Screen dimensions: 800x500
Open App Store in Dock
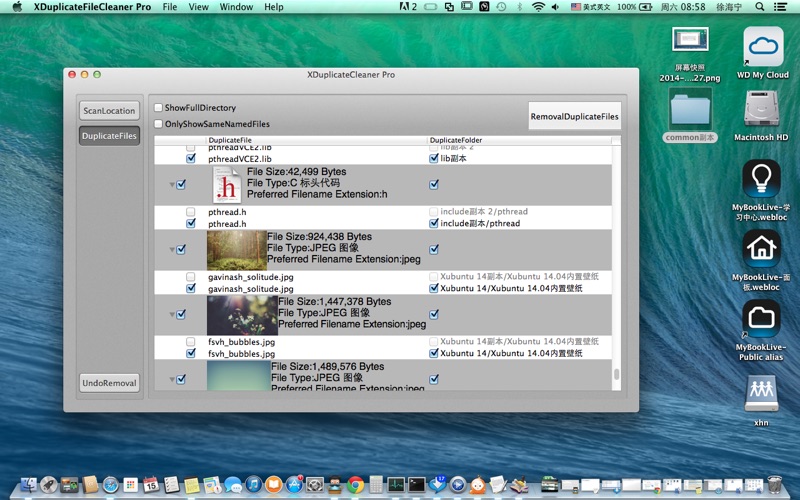tap(294, 484)
